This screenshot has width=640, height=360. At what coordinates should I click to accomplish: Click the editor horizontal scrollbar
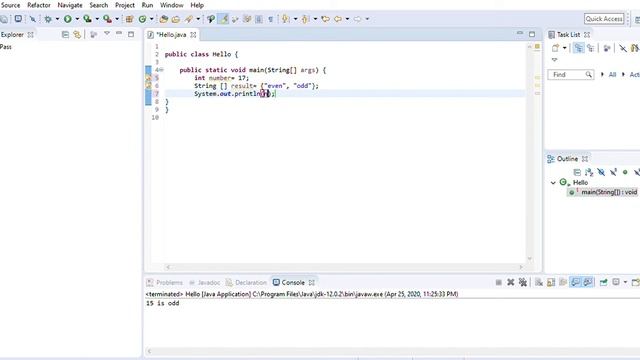[x=344, y=267]
